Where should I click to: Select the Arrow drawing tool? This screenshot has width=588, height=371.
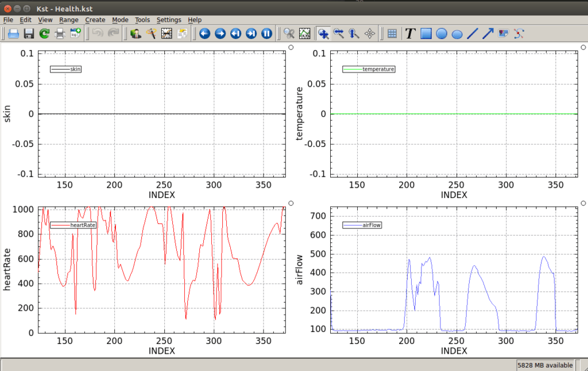point(488,34)
